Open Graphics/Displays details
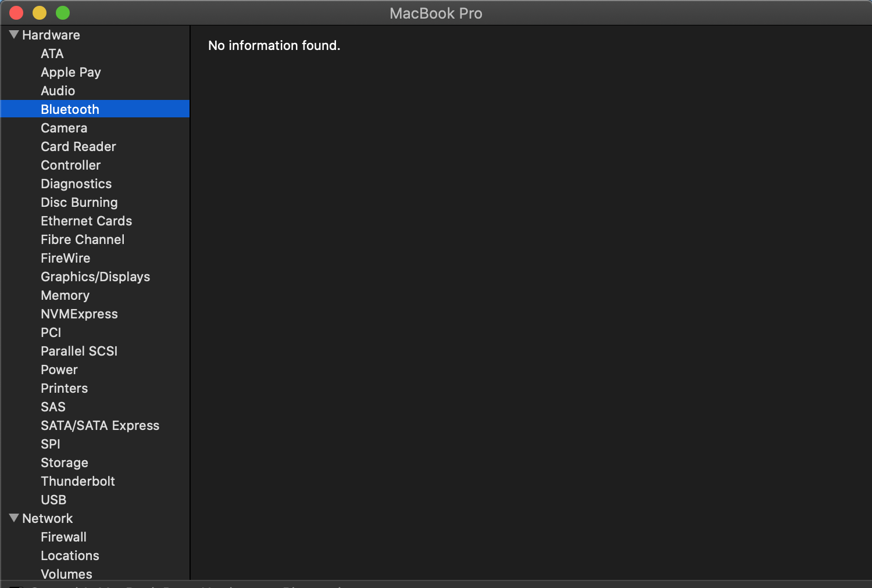The width and height of the screenshot is (872, 588). (95, 277)
